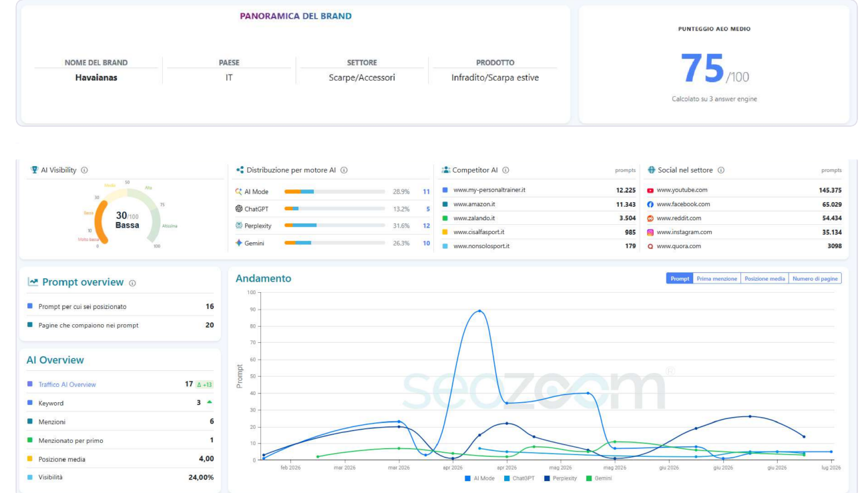Open AI Visibility info icon
Image resolution: width=868 pixels, height=493 pixels.
pyautogui.click(x=84, y=170)
